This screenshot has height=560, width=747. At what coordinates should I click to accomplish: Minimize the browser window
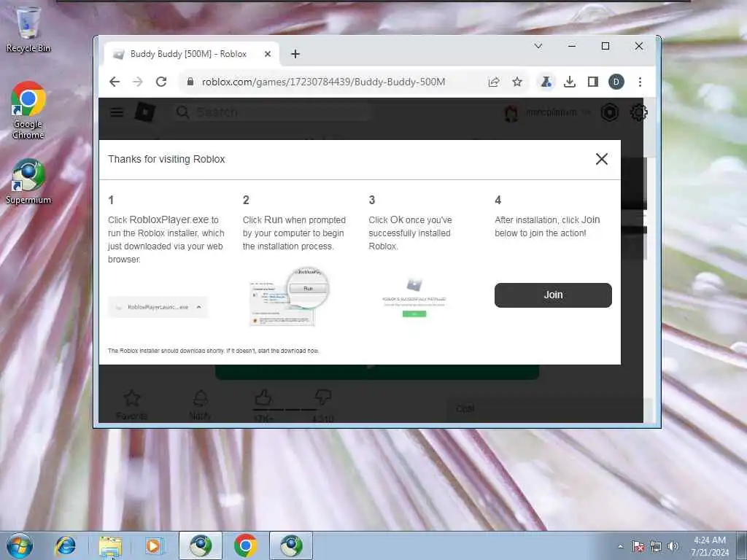coord(572,46)
